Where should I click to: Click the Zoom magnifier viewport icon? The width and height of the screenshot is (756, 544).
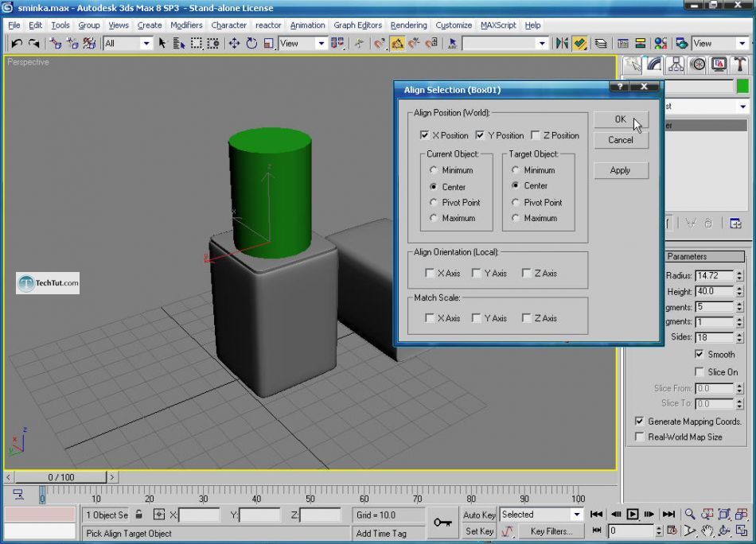(690, 515)
